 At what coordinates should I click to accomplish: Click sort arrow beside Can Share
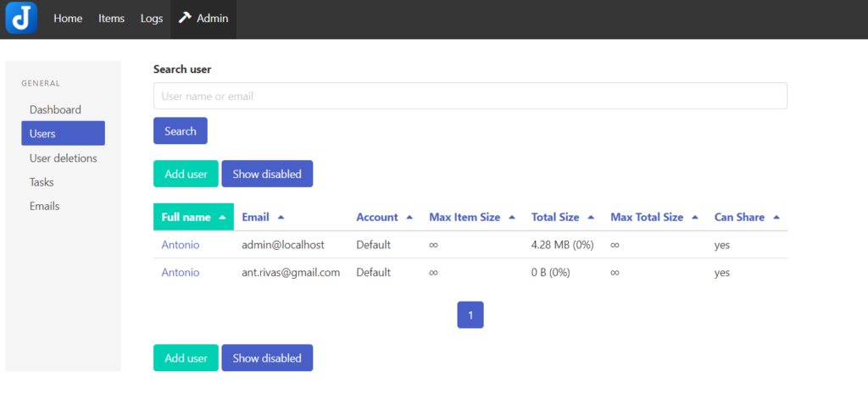click(776, 218)
